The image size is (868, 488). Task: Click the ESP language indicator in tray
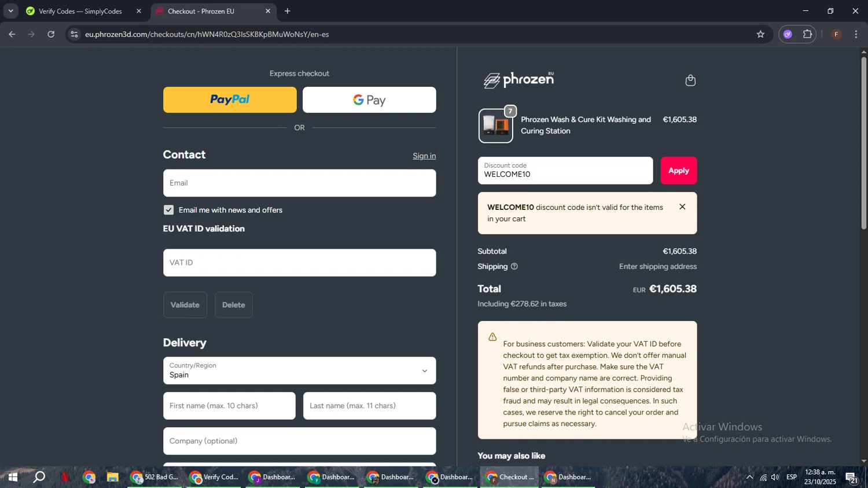tap(792, 477)
